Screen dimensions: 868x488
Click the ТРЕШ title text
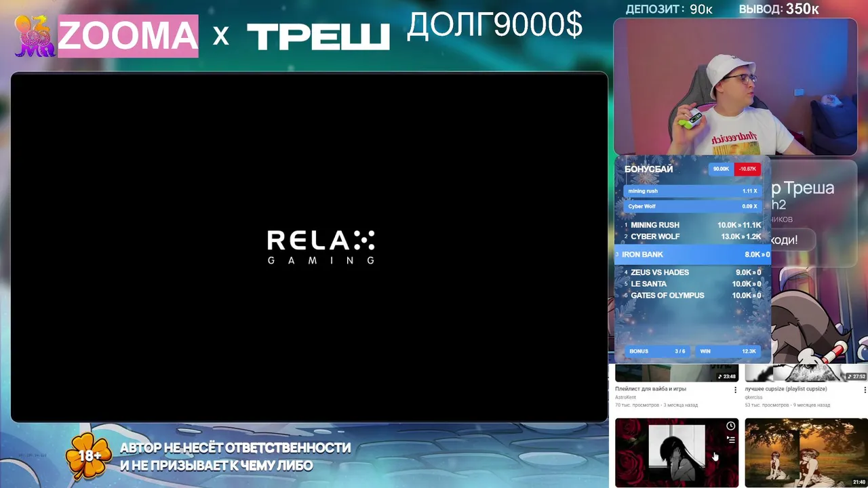coord(318,36)
